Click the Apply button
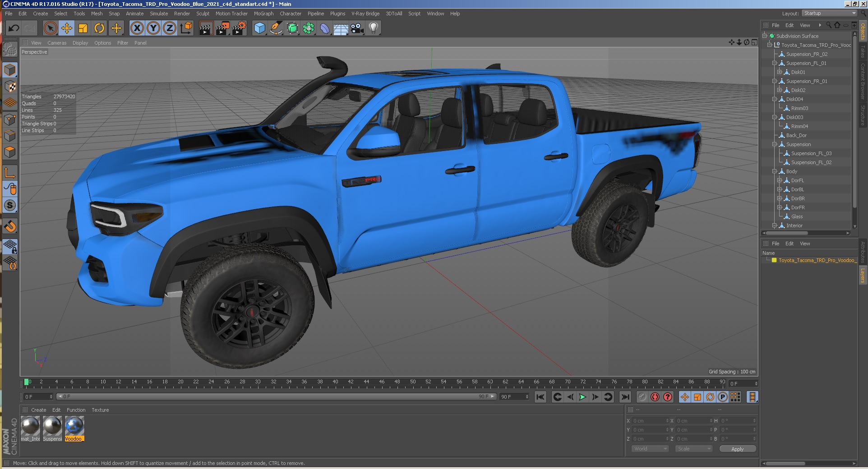 tap(737, 449)
